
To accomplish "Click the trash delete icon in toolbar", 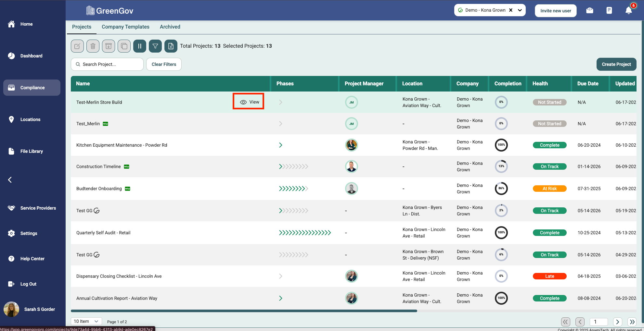I will [x=93, y=46].
